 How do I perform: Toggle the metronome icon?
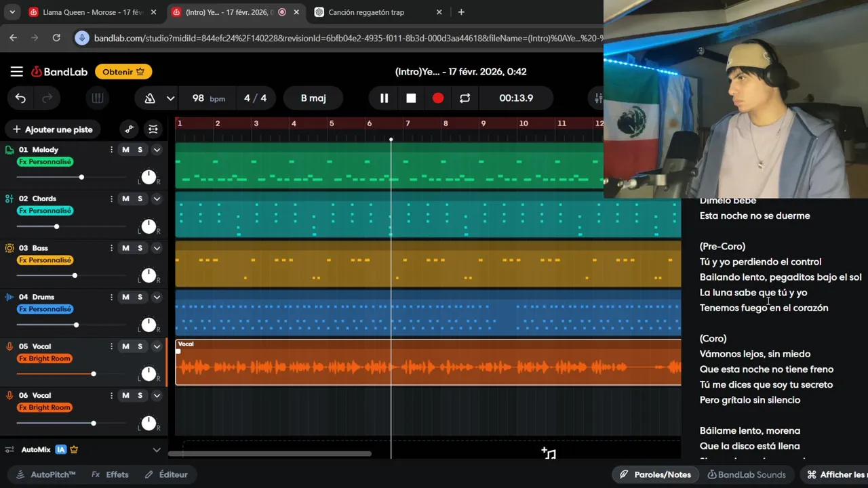pyautogui.click(x=150, y=98)
